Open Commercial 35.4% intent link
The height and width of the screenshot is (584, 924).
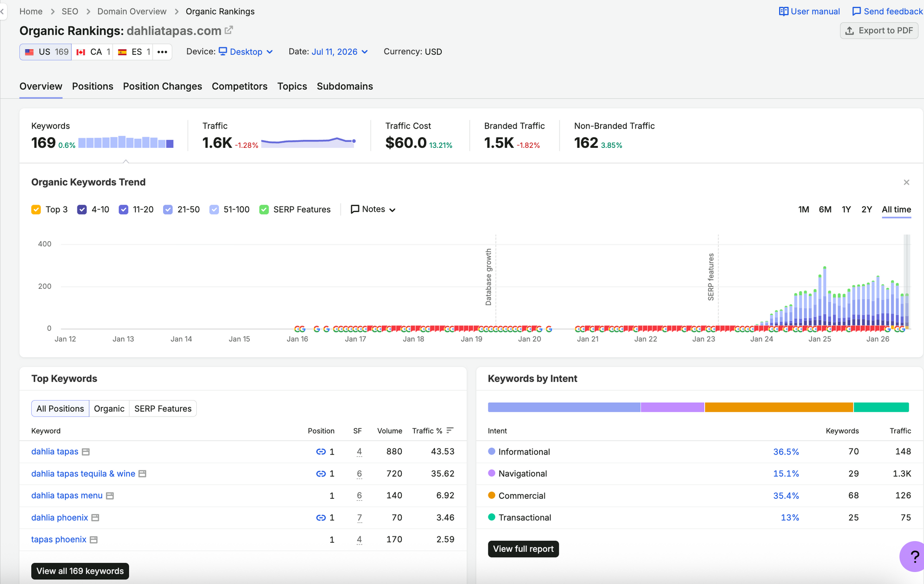pos(786,495)
